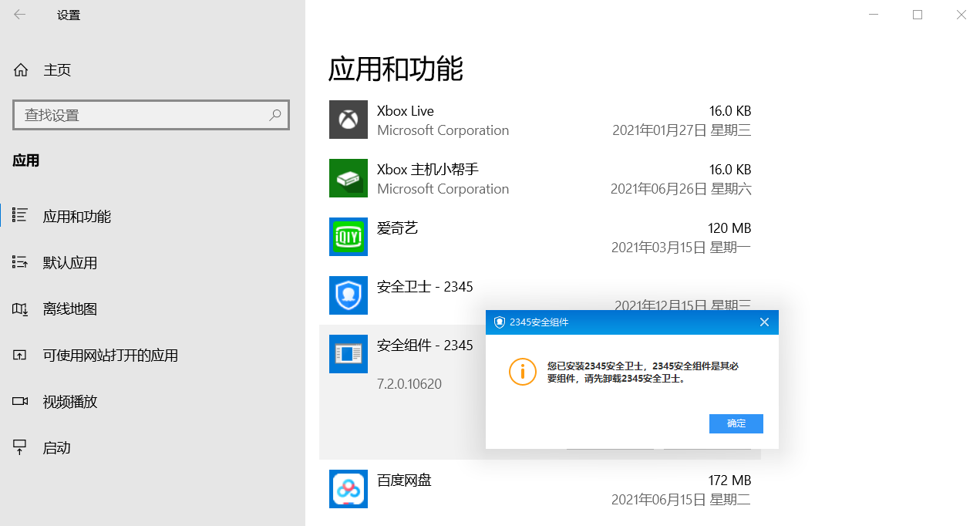Close the Settings window

tap(961, 15)
